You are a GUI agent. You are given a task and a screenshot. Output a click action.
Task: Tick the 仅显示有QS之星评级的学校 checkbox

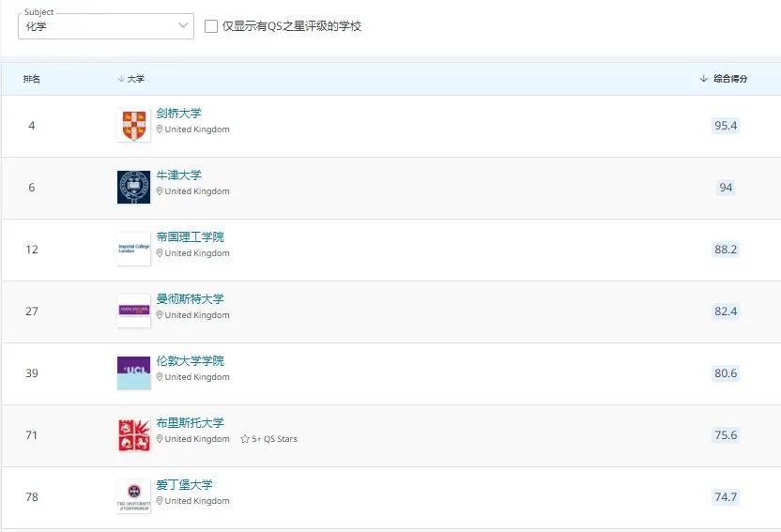(211, 26)
